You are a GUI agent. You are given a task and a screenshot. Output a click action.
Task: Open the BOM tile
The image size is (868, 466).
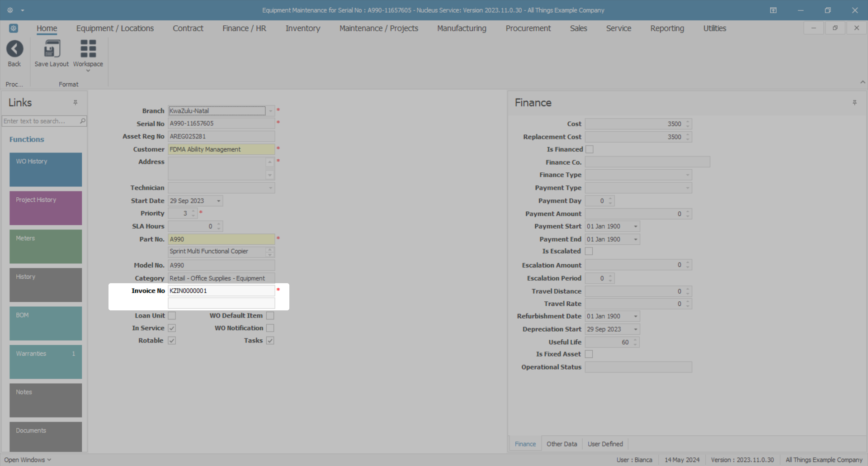click(46, 323)
